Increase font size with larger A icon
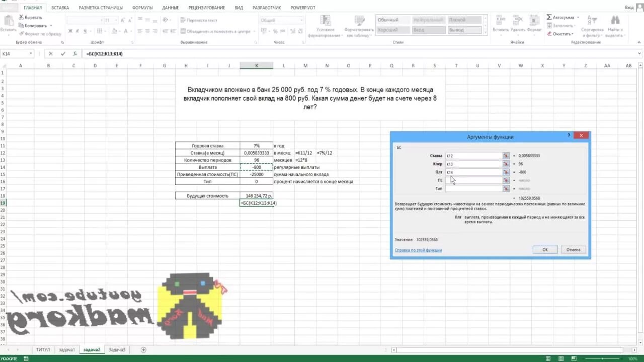The image size is (644, 362). 122,20
